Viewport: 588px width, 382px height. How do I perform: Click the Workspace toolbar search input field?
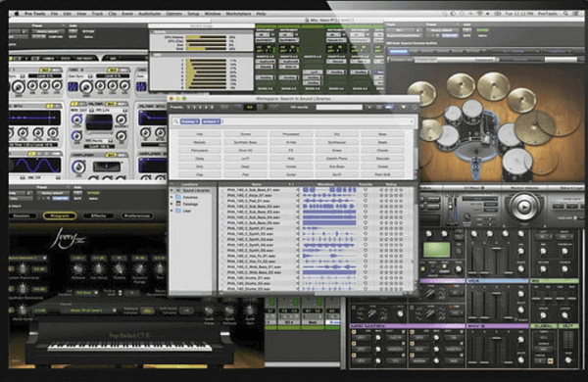tap(339, 108)
